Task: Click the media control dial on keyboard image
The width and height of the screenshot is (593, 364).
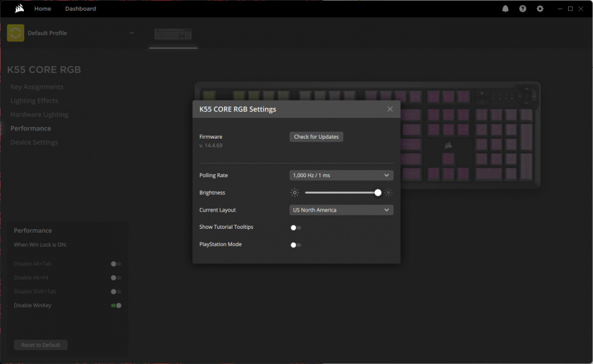Action: click(x=526, y=95)
